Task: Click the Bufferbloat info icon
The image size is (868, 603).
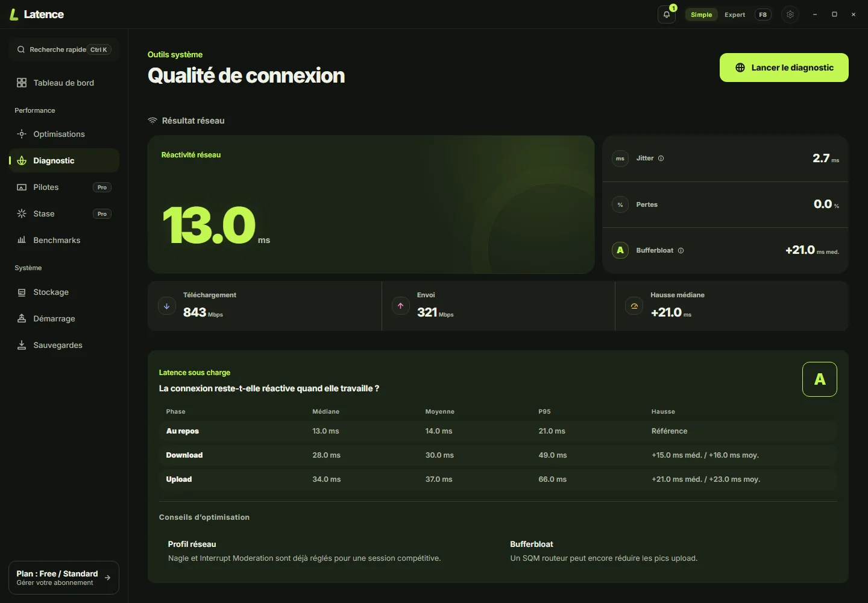Action: click(x=681, y=251)
